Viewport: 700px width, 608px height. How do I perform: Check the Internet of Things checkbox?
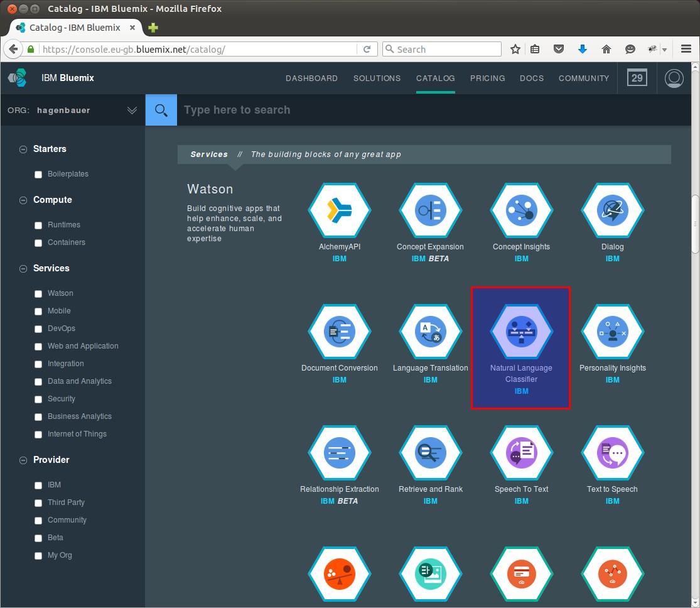(38, 435)
